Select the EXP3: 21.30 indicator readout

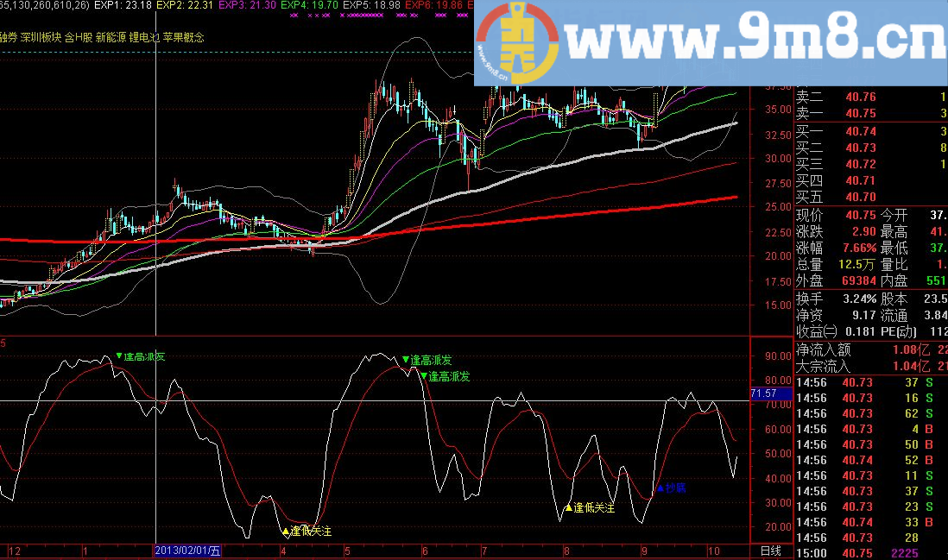point(247,5)
